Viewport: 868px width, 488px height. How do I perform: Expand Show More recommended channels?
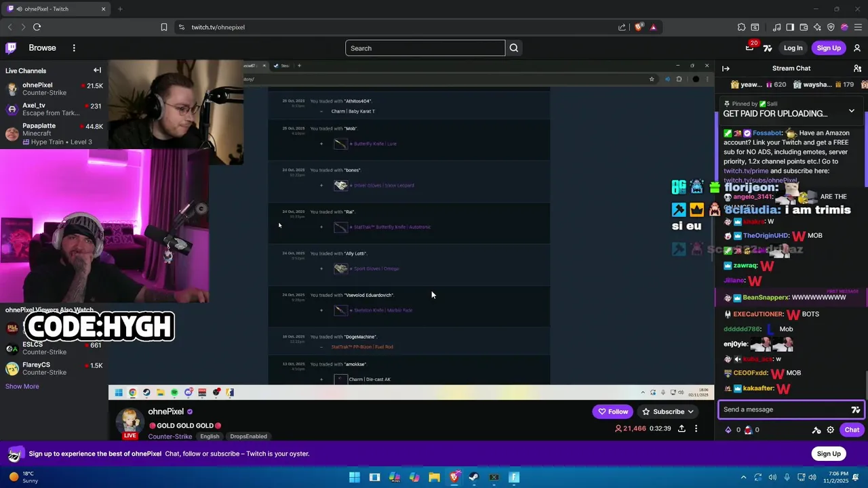(22, 386)
